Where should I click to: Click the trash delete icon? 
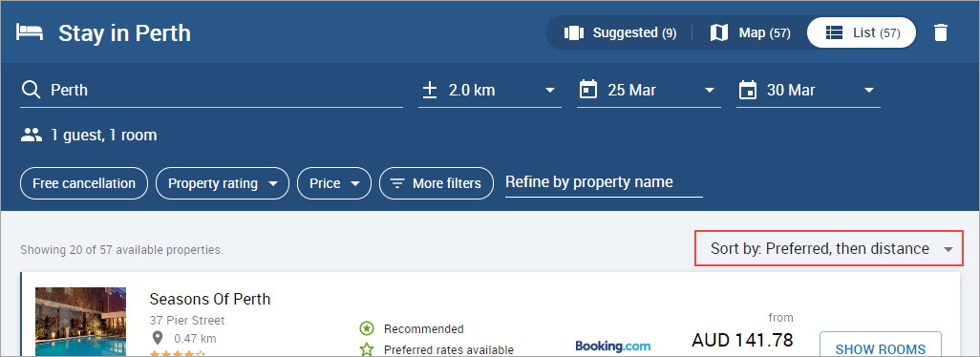[x=941, y=32]
